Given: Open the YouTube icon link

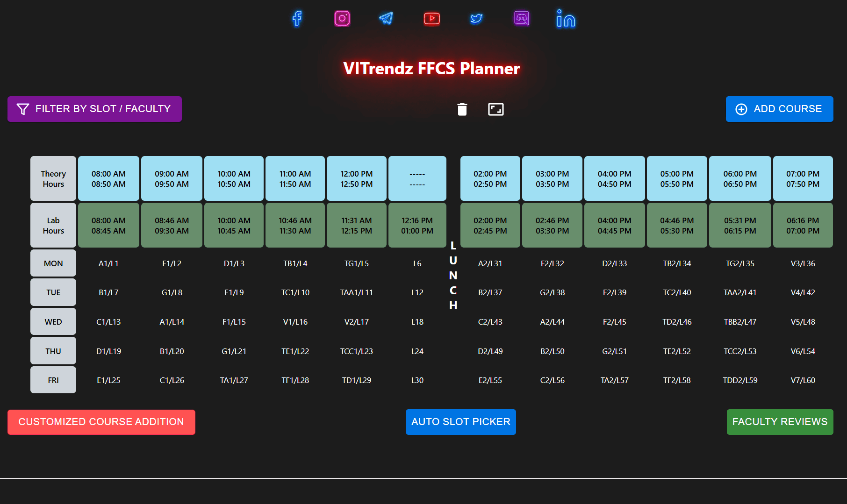Looking at the screenshot, I should click(x=431, y=19).
